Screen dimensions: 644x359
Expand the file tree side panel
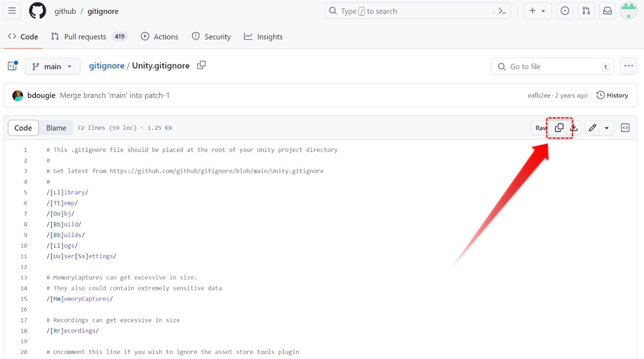[12, 66]
